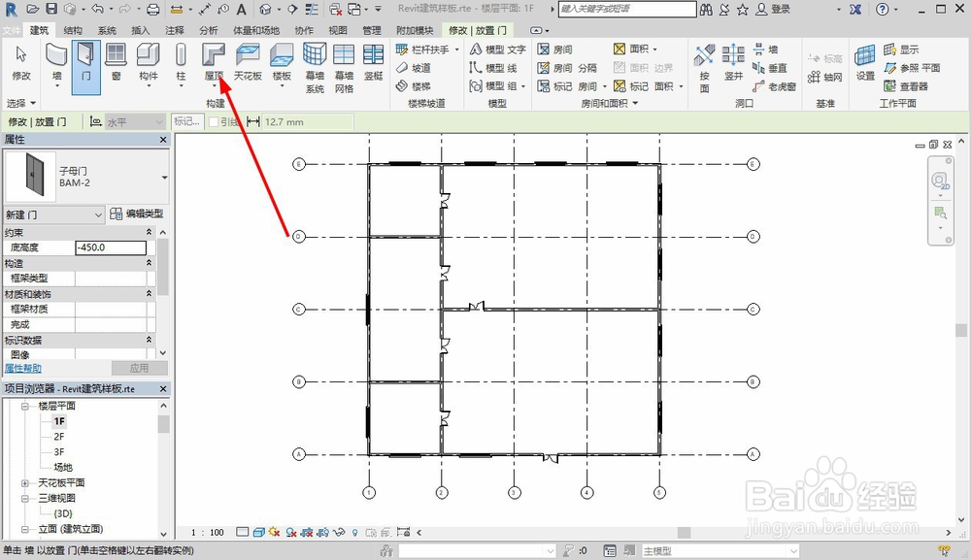This screenshot has width=971, height=560.
Task: Select the Mullion (竖梃) tool
Action: (374, 63)
